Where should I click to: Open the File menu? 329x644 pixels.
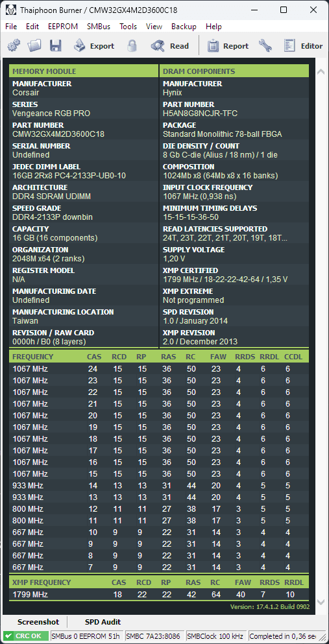coord(11,27)
